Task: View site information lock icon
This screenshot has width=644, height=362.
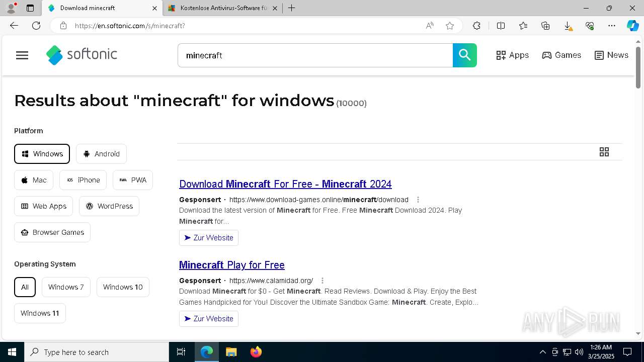Action: [x=63, y=26]
